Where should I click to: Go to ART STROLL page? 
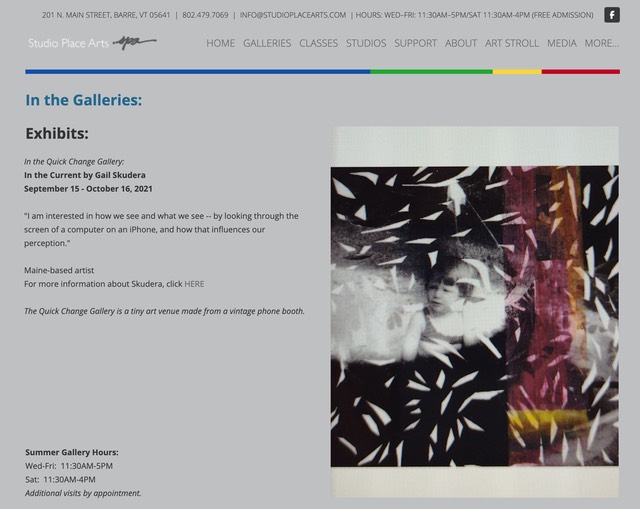(x=512, y=43)
